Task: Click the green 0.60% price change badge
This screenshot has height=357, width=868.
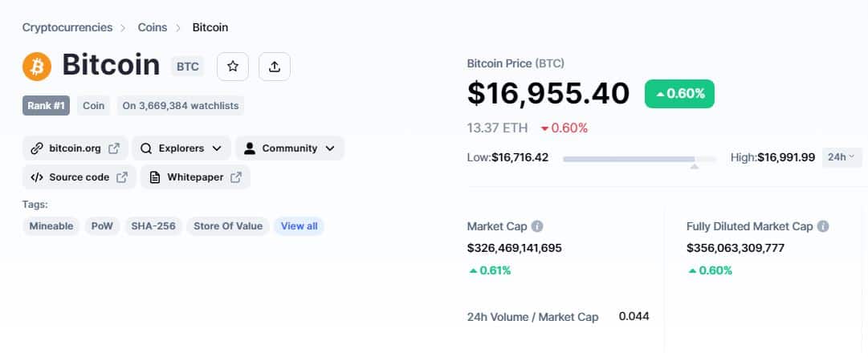Action: click(679, 94)
